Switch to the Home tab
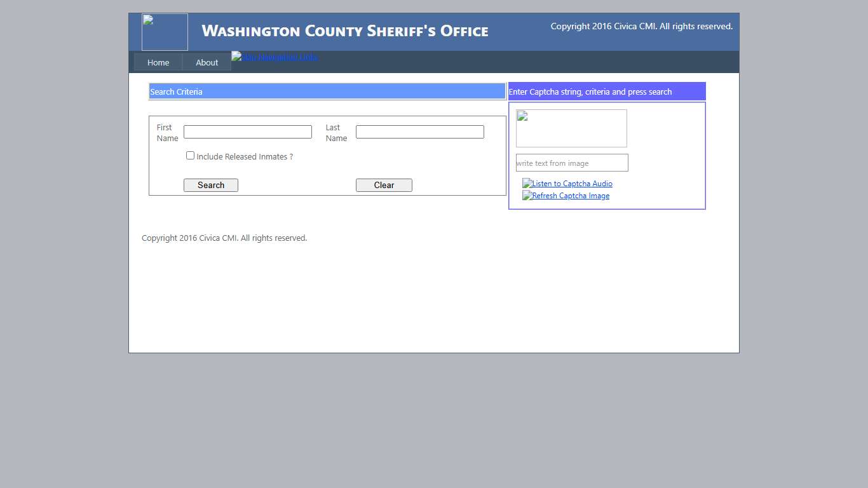This screenshot has width=868, height=488. [x=159, y=62]
